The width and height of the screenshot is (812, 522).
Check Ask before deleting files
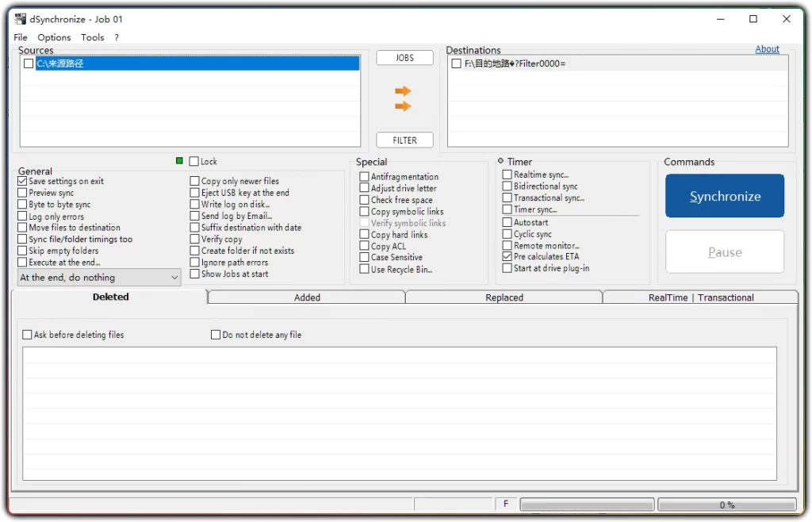(26, 334)
